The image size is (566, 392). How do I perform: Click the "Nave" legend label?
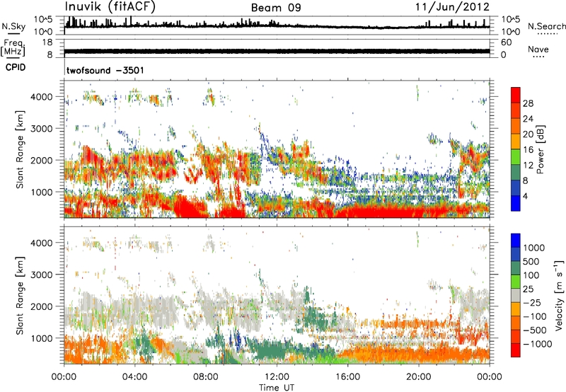point(538,49)
